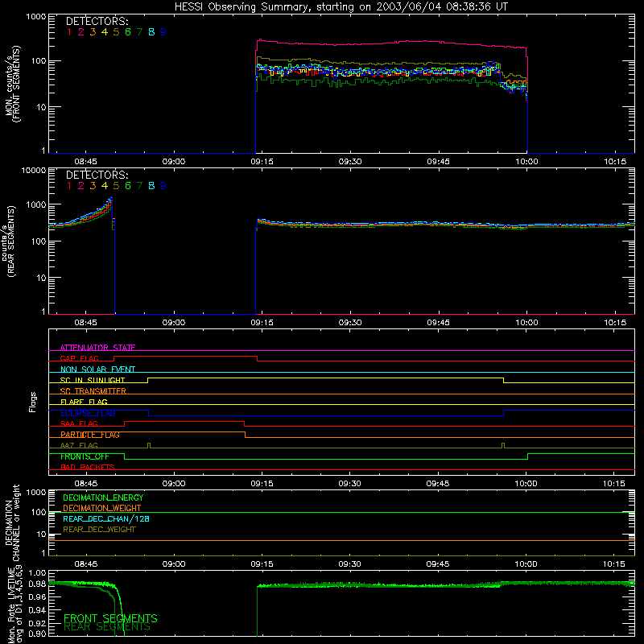Screen dimensions: 644x644
Task: Click 08:45 tick label under rear segments plot
Action: coord(85,323)
